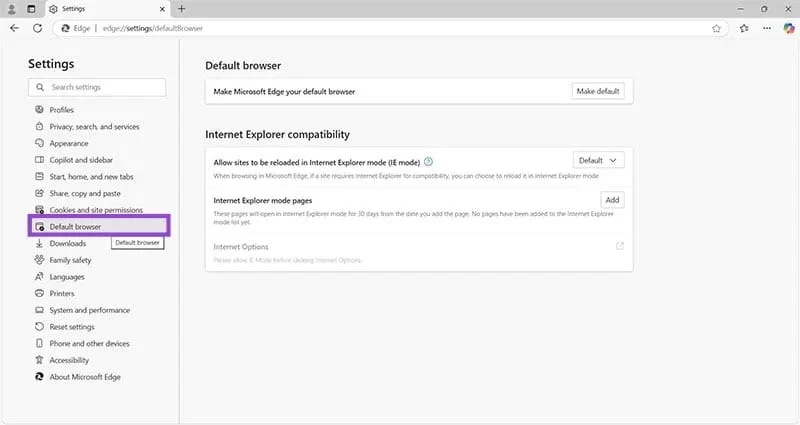800x425 pixels.
Task: Click the profile avatar icon in title bar
Action: coord(11,8)
